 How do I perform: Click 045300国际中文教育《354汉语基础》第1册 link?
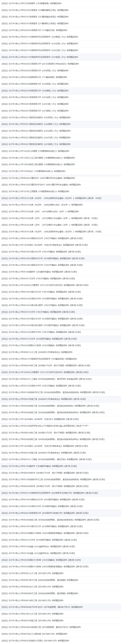(x=41, y=345)
